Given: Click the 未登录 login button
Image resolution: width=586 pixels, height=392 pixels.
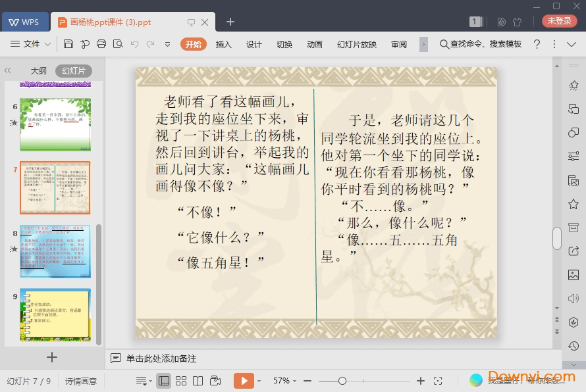Looking at the screenshot, I should coord(559,21).
